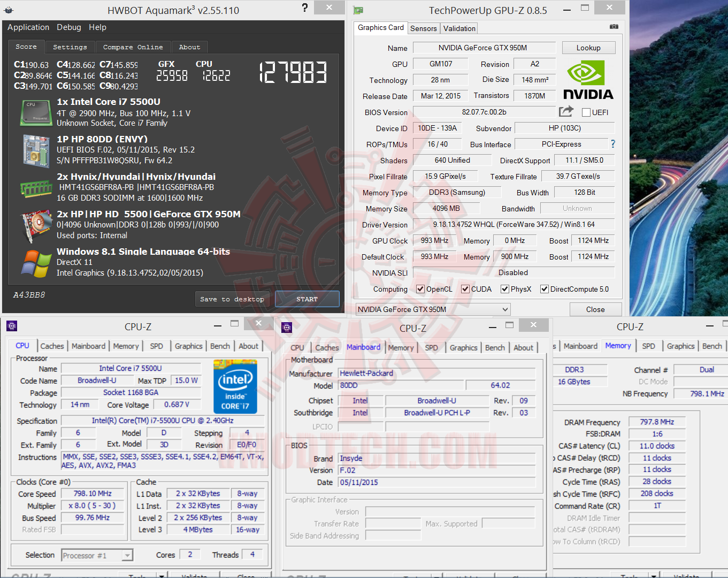The width and height of the screenshot is (728, 578).
Task: Click the Lookup button in GPU-Z
Action: [588, 48]
